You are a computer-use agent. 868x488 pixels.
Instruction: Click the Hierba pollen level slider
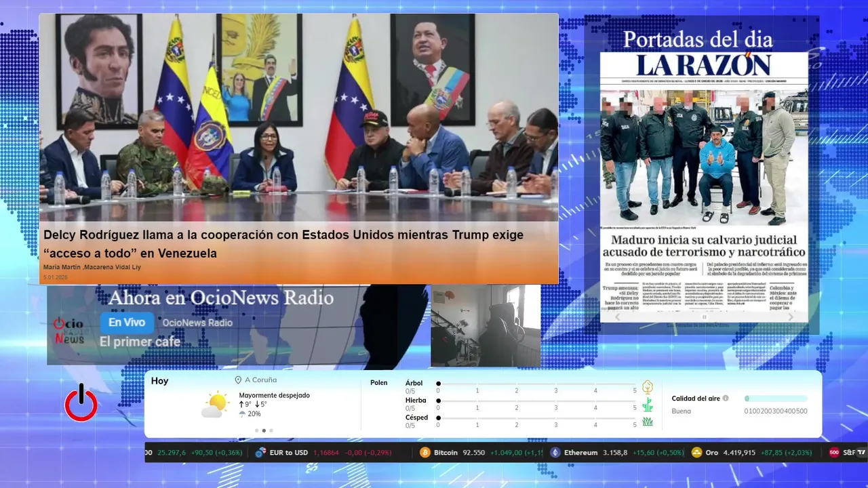click(536, 401)
